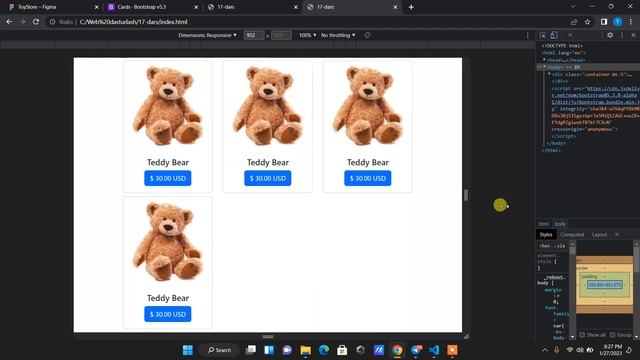Click third card's $ 30.00 USD button

pyautogui.click(x=368, y=178)
